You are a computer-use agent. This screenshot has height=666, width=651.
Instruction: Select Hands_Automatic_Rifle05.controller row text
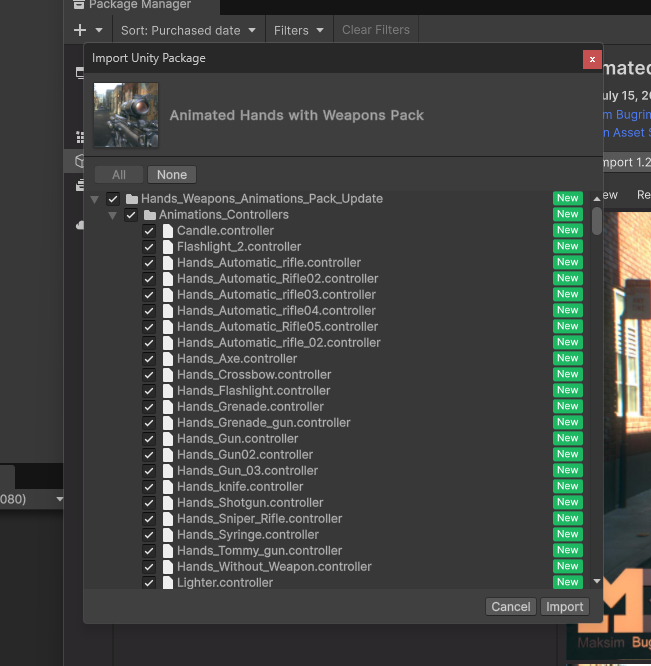[278, 327]
